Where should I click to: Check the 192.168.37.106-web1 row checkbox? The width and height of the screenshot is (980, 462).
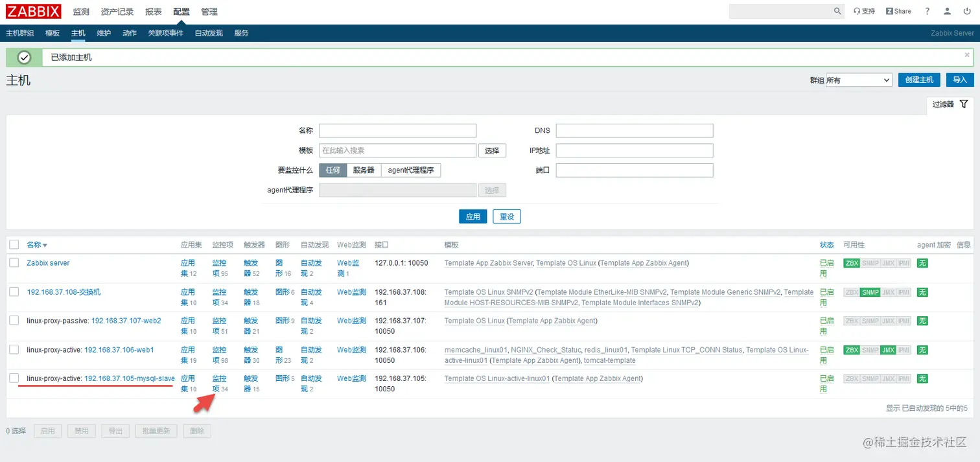pos(14,349)
